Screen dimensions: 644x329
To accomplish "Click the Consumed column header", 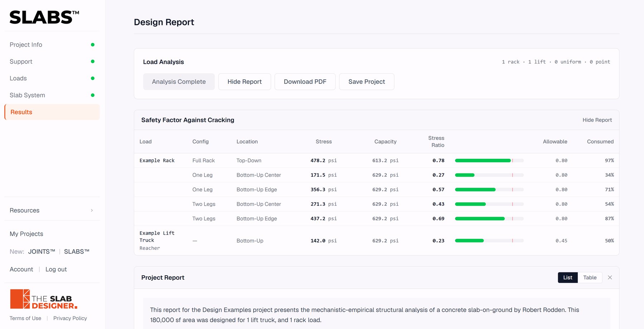I will pyautogui.click(x=600, y=142).
